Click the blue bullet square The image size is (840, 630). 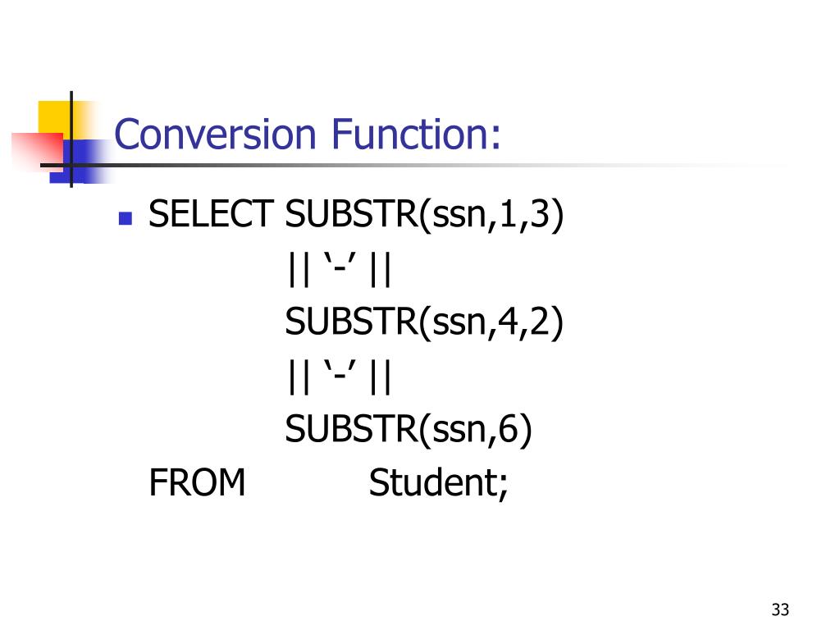coord(126,218)
